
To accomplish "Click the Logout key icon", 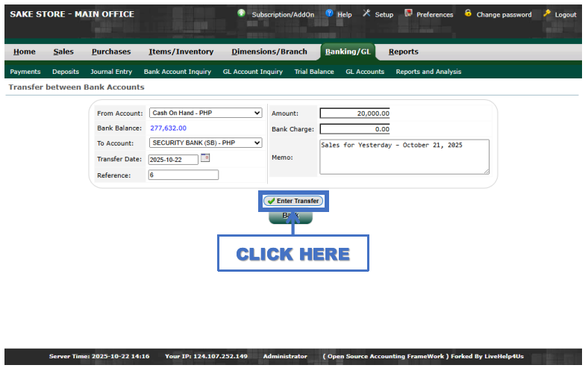I will tap(547, 13).
